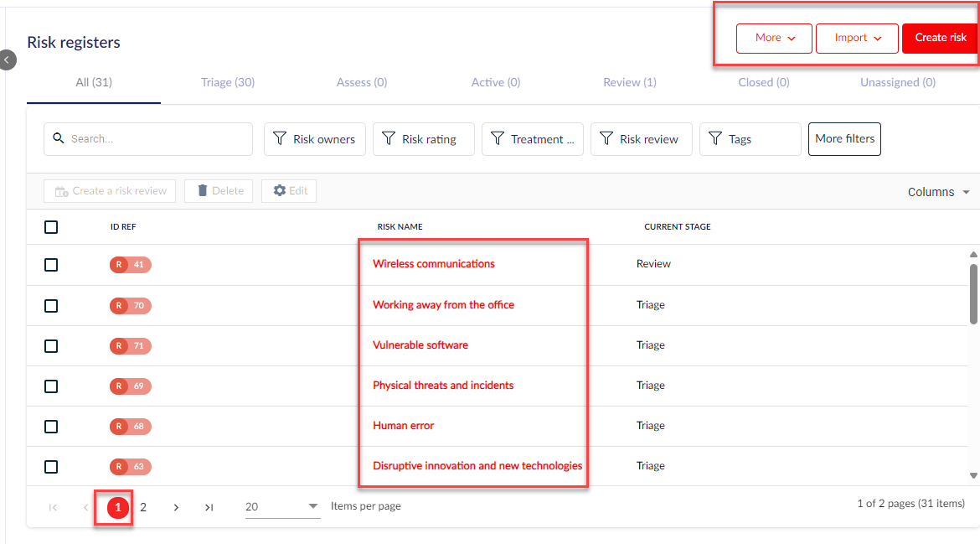
Task: Tick checkbox for Human error risk
Action: [x=51, y=427]
